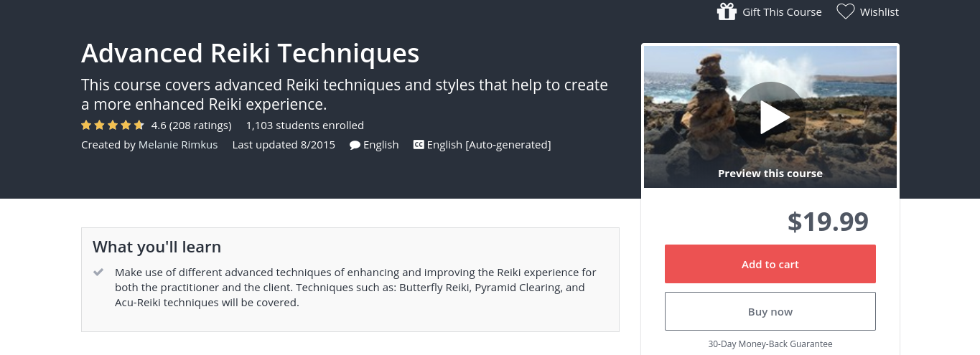This screenshot has height=355, width=980.
Task: Click the checkmark beside learning objective
Action: (x=99, y=273)
